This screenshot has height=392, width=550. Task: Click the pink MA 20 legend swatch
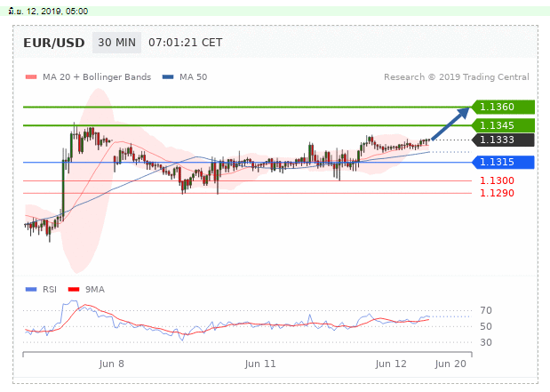pyautogui.click(x=31, y=76)
